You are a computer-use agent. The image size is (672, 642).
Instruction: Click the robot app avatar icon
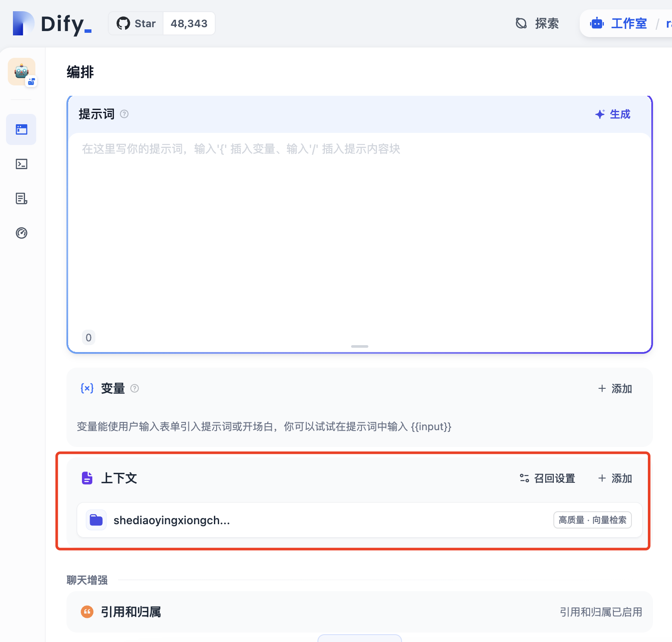pos(22,72)
